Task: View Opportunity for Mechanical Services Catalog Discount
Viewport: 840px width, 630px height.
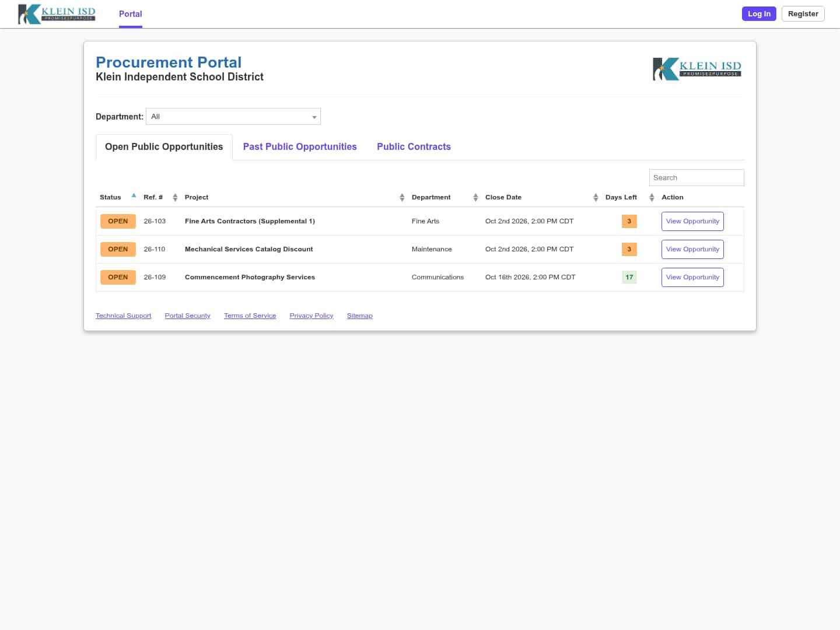Action: tap(692, 250)
